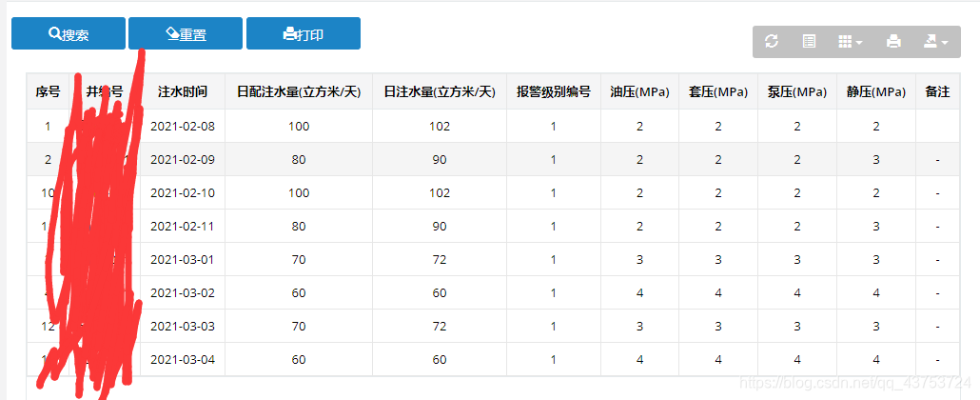Refresh the table with the refresh icon

click(x=772, y=42)
